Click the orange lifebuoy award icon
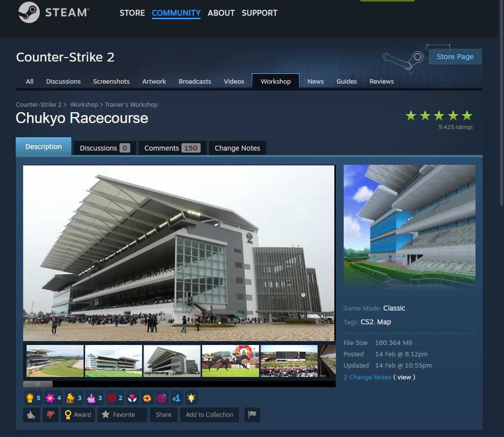 point(147,398)
